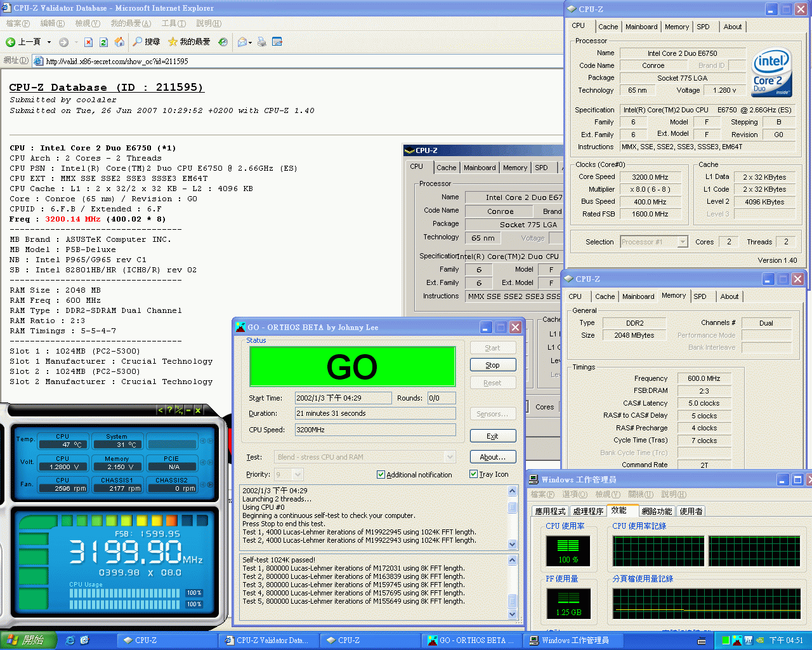Select the 處理程序 tab in Task Manager
Screen dimensions: 812x650
tap(588, 511)
